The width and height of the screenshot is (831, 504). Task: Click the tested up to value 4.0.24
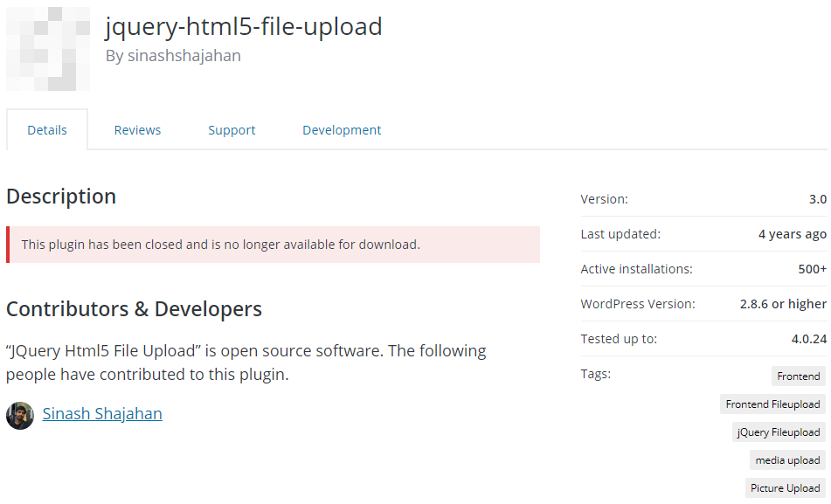pos(809,339)
